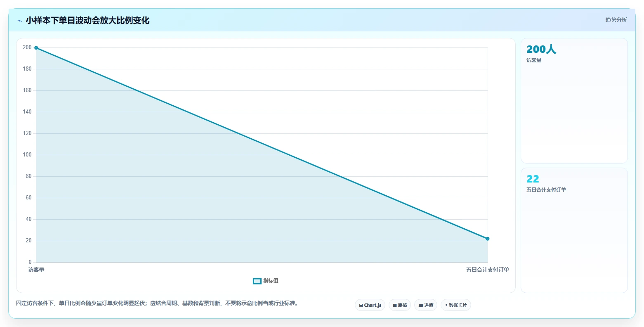Viewport: 644px width, 327px height.
Task: Click the y-axis value 100
Action: point(27,155)
